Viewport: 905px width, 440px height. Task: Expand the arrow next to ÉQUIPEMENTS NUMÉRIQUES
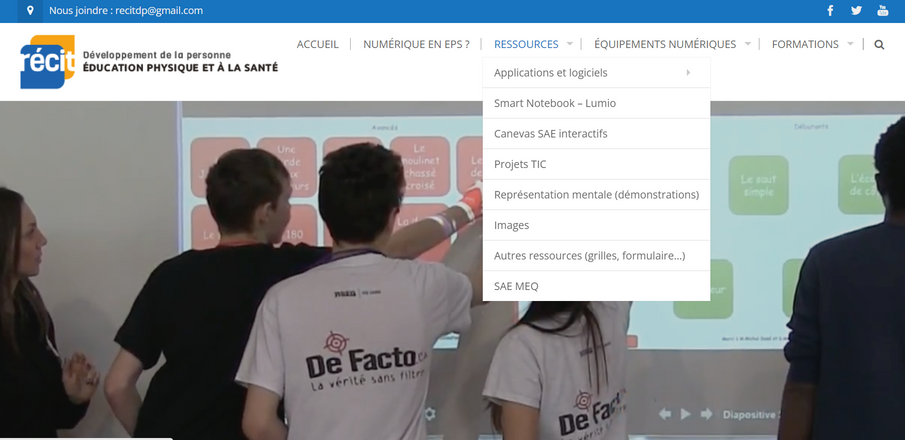[747, 44]
